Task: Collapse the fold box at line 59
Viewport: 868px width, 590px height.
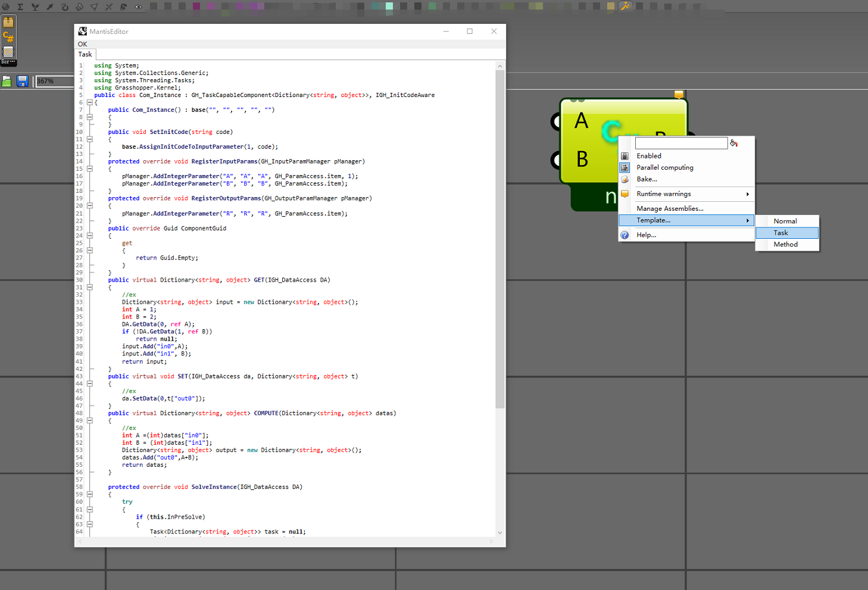Action: 90,494
